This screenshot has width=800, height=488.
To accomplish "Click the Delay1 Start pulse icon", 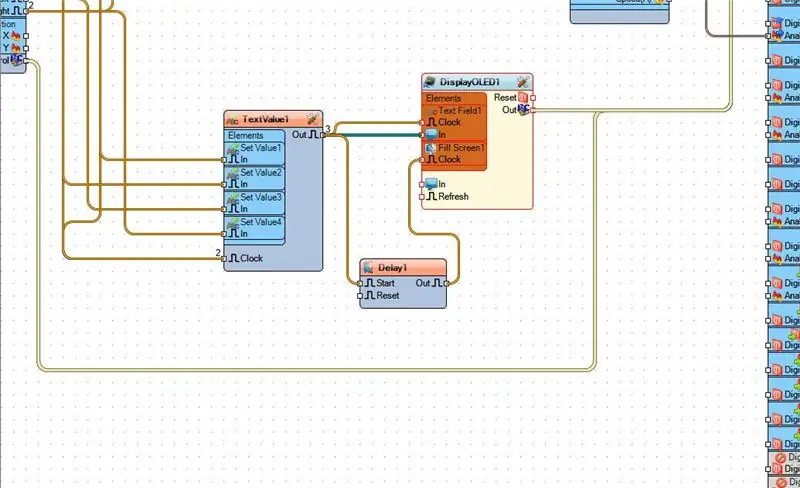I will [370, 283].
